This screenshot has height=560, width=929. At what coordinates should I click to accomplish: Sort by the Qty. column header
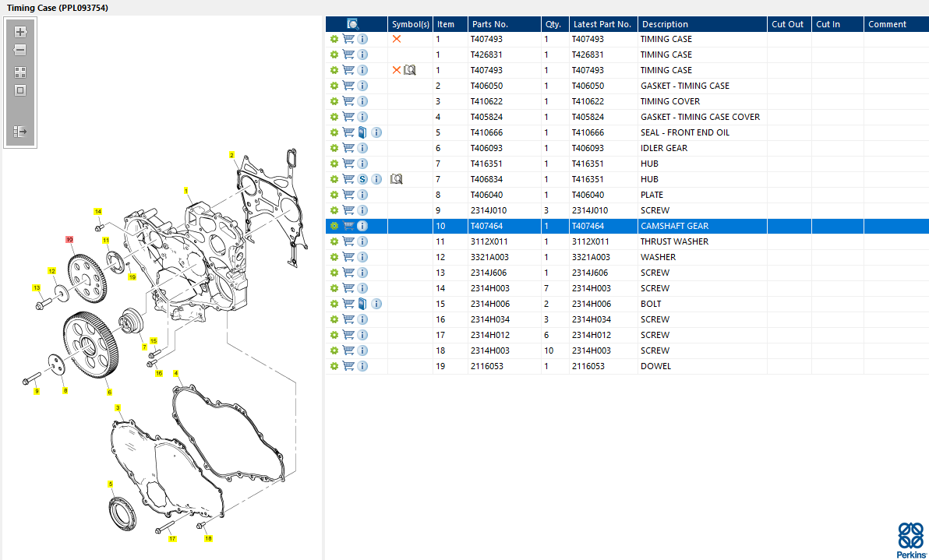[x=555, y=24]
